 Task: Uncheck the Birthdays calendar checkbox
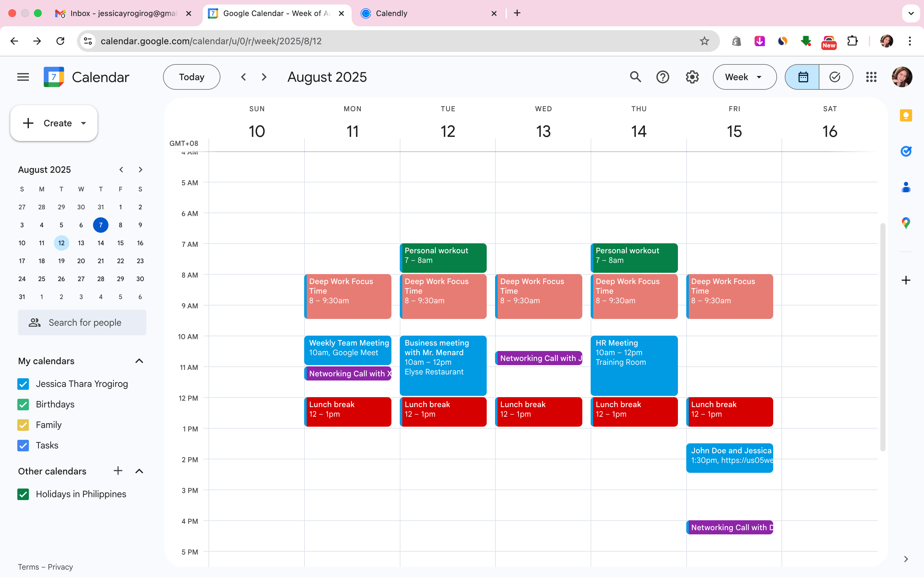click(x=23, y=405)
